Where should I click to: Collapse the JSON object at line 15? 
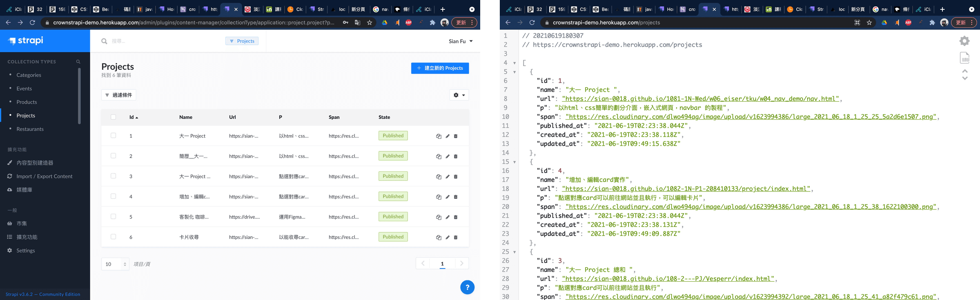514,162
